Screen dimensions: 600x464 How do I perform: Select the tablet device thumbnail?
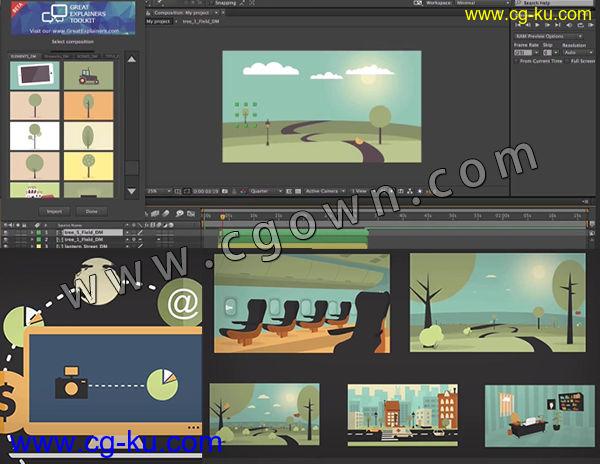tap(35, 75)
